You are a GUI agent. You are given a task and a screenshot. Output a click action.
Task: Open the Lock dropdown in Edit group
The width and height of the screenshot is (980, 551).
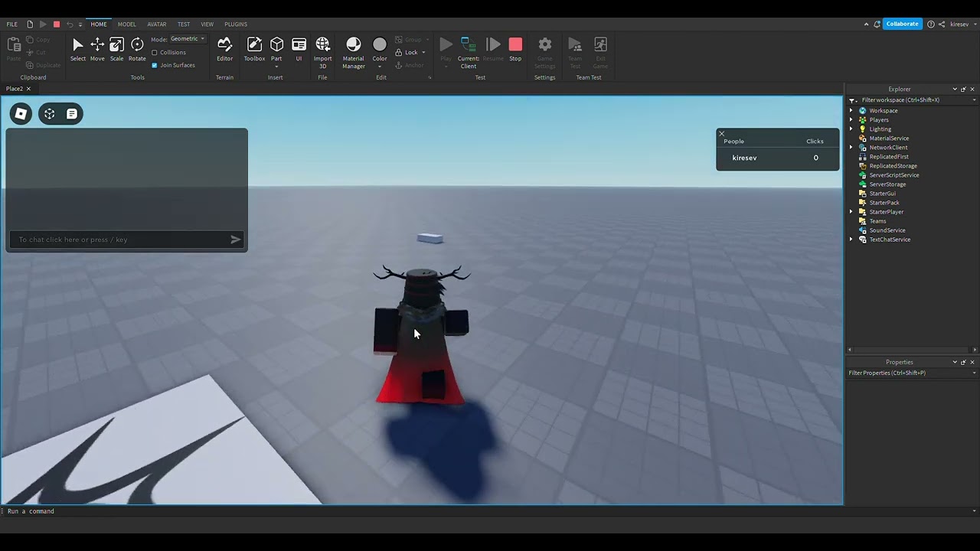coord(423,53)
